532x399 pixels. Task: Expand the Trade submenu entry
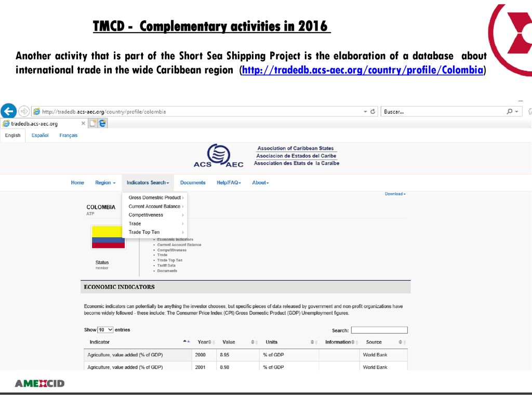click(155, 223)
